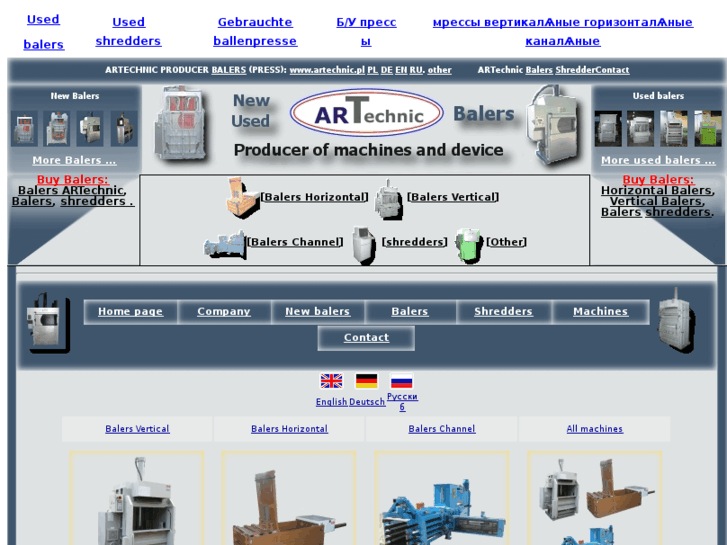The height and width of the screenshot is (545, 727).
Task: Follow the Used shredders top link
Action: (x=128, y=32)
